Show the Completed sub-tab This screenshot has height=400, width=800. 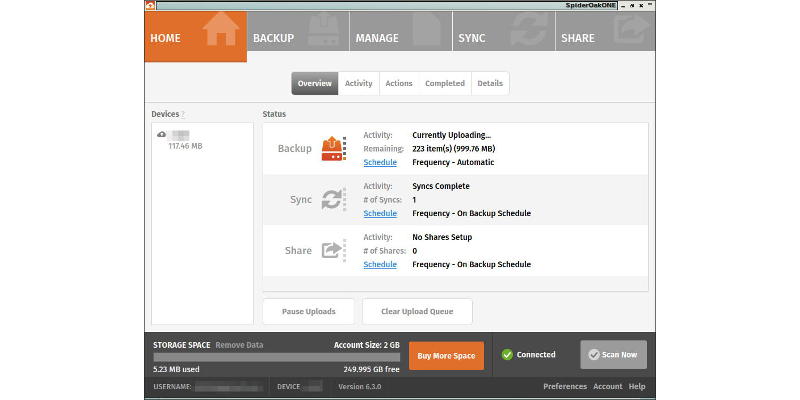coord(444,84)
